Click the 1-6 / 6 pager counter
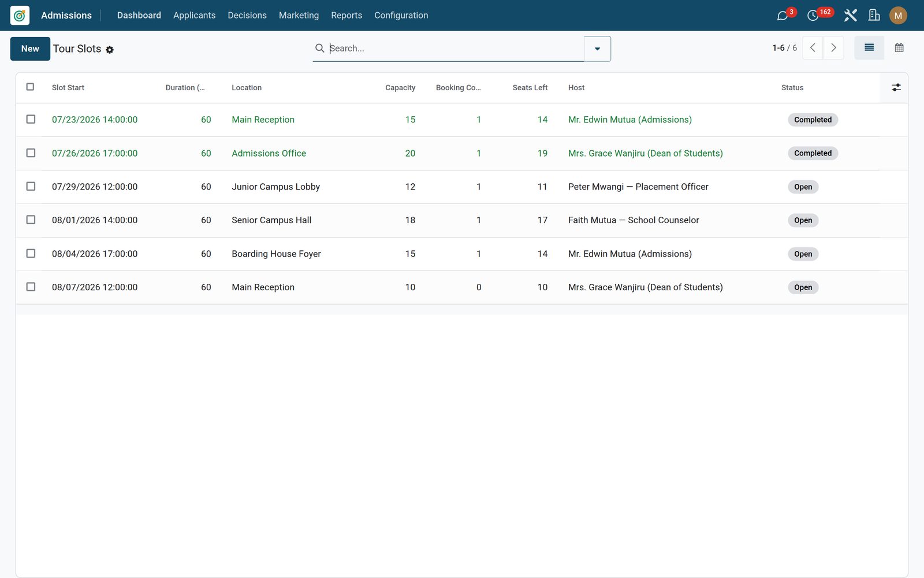The height and width of the screenshot is (578, 924). click(x=784, y=48)
